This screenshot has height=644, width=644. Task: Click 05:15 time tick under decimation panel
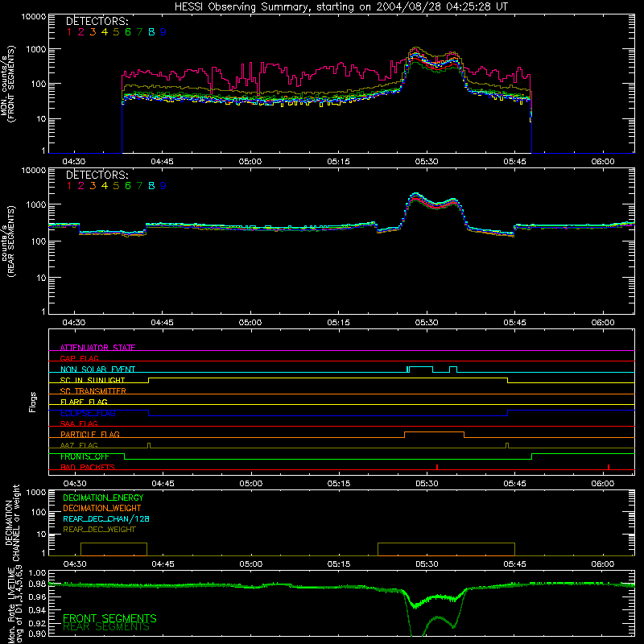339,564
